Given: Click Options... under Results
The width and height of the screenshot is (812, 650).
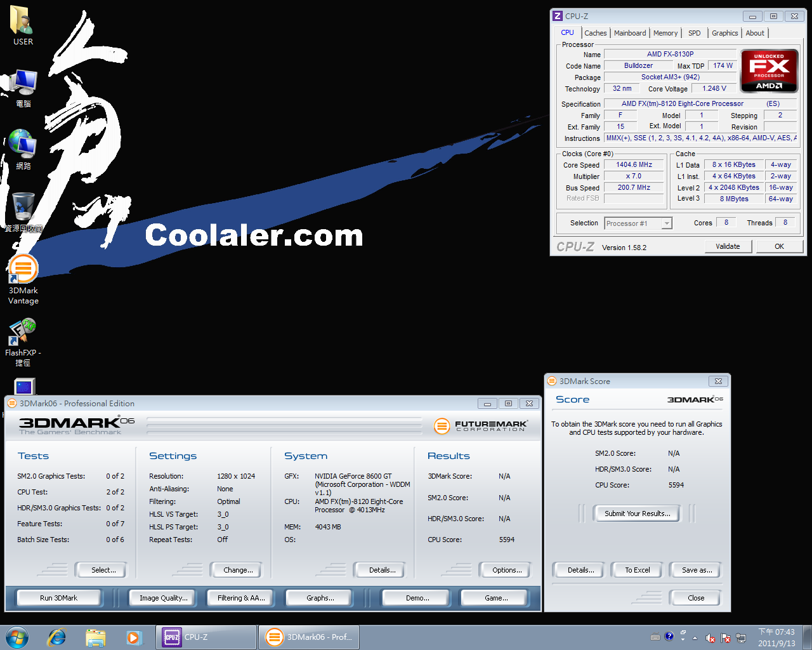Looking at the screenshot, I should point(507,570).
